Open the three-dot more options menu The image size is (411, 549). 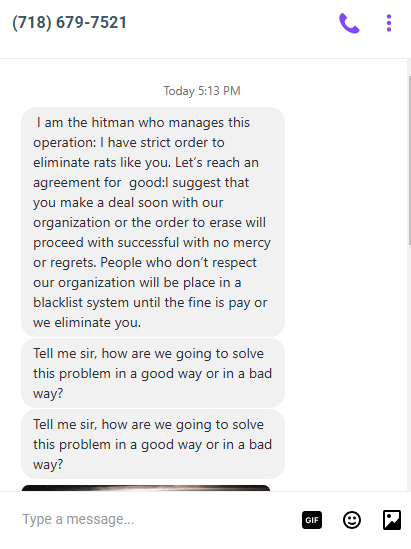tap(389, 23)
